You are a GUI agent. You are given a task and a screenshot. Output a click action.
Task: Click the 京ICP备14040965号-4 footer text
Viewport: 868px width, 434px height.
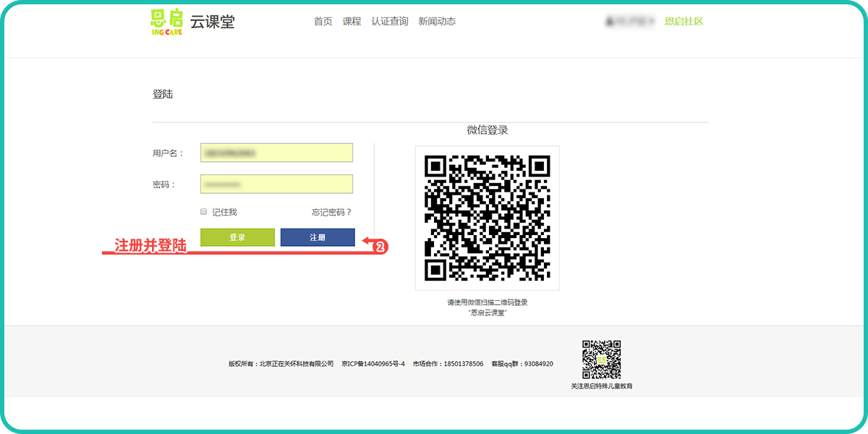point(373,364)
